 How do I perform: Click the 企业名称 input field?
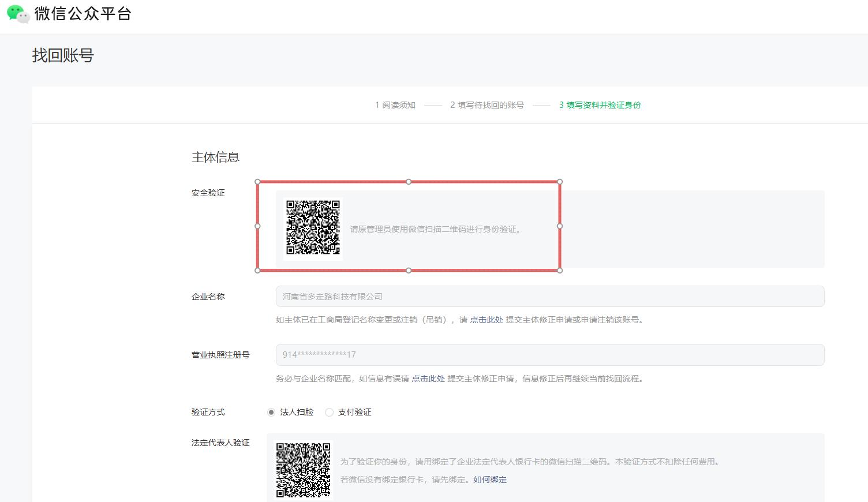[550, 297]
